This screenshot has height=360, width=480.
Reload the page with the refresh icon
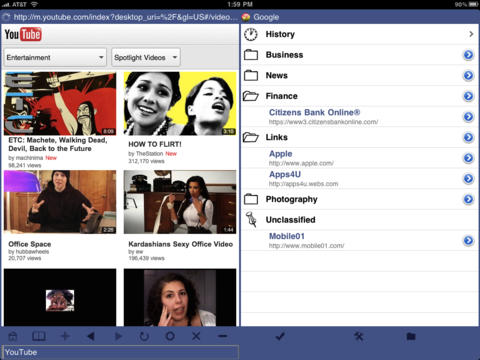click(x=144, y=336)
